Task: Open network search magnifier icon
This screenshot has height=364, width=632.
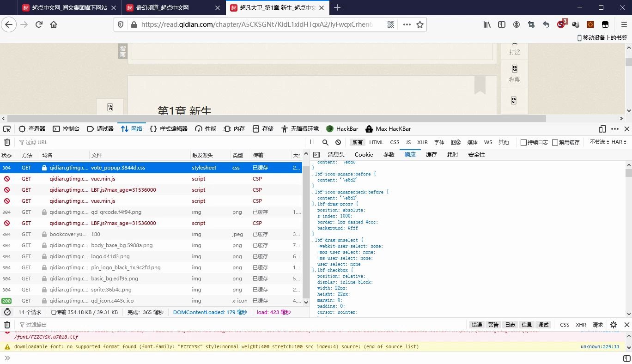Action: pos(325,142)
